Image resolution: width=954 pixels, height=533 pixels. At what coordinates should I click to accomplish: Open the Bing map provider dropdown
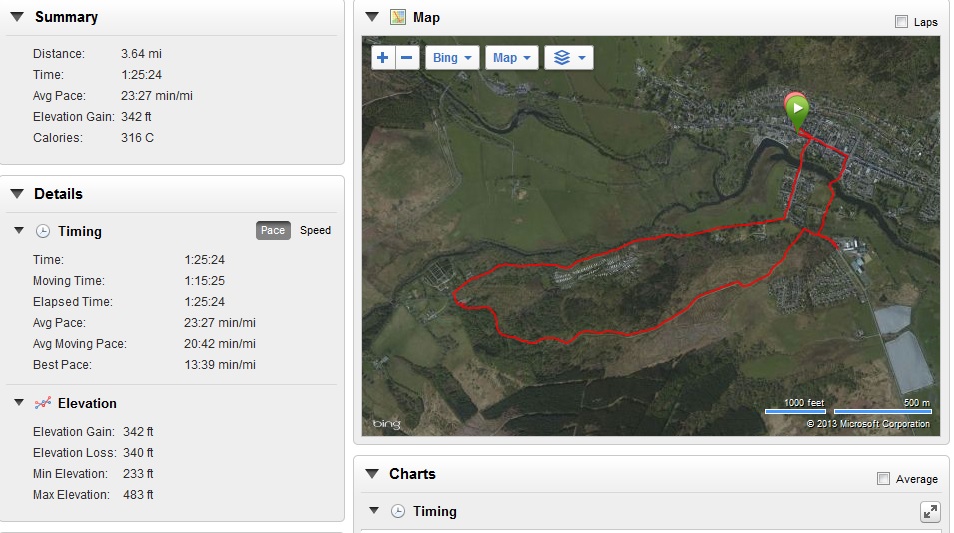click(452, 58)
